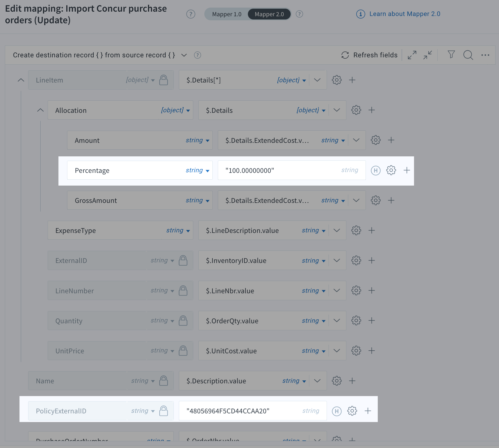Click the lock icon on LineItem field
499x448 pixels.
pyautogui.click(x=163, y=80)
